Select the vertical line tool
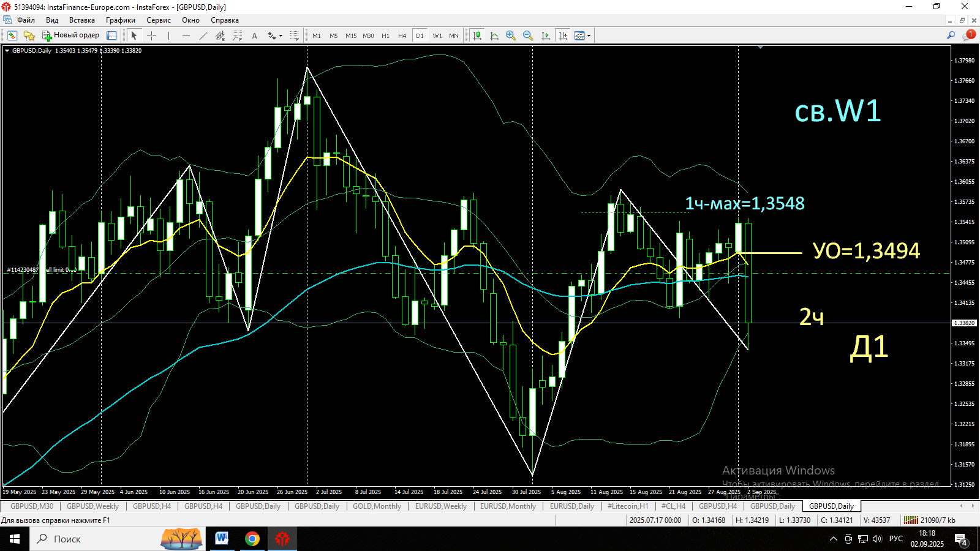980x551 pixels. coord(168,36)
